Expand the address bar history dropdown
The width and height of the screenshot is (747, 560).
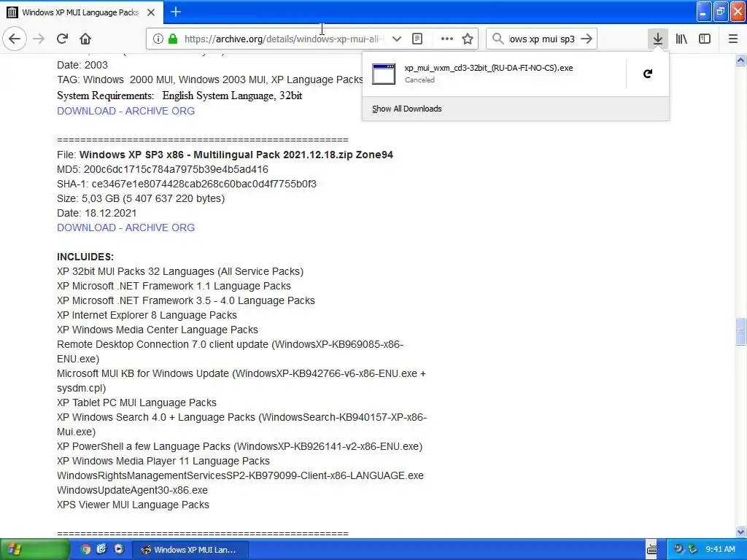click(x=396, y=39)
